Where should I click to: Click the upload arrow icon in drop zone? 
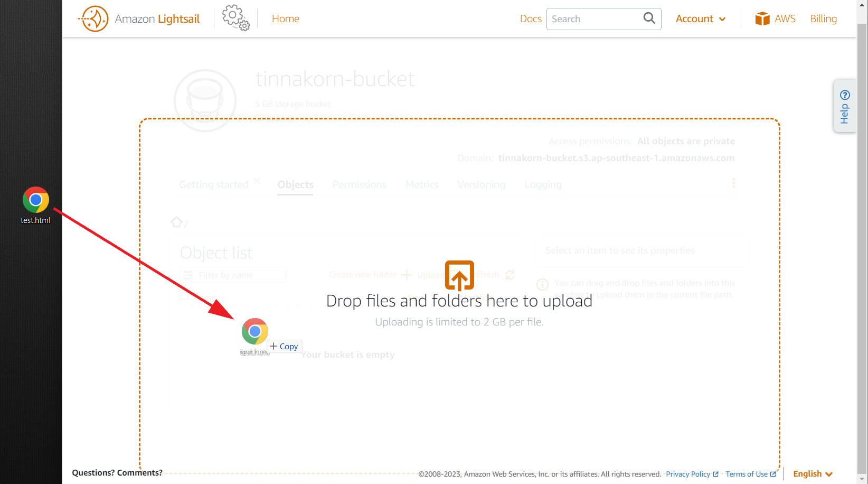tap(459, 275)
